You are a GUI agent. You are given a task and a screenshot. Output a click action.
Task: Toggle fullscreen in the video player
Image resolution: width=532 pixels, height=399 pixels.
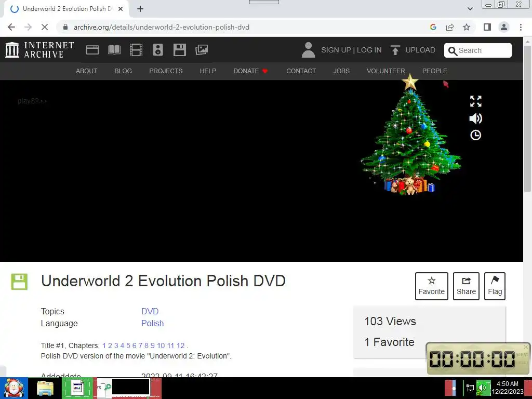(476, 101)
